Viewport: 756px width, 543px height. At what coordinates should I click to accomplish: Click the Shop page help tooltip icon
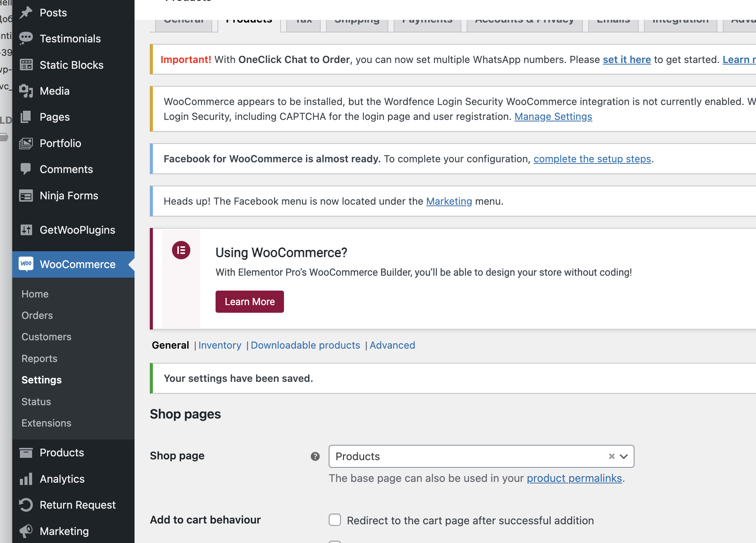(x=315, y=456)
